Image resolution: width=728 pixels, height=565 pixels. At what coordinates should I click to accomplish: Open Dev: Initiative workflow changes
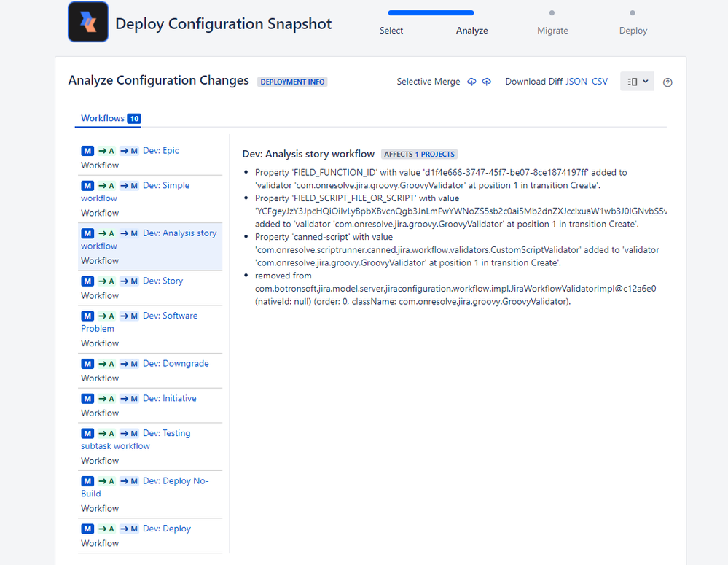[170, 398]
